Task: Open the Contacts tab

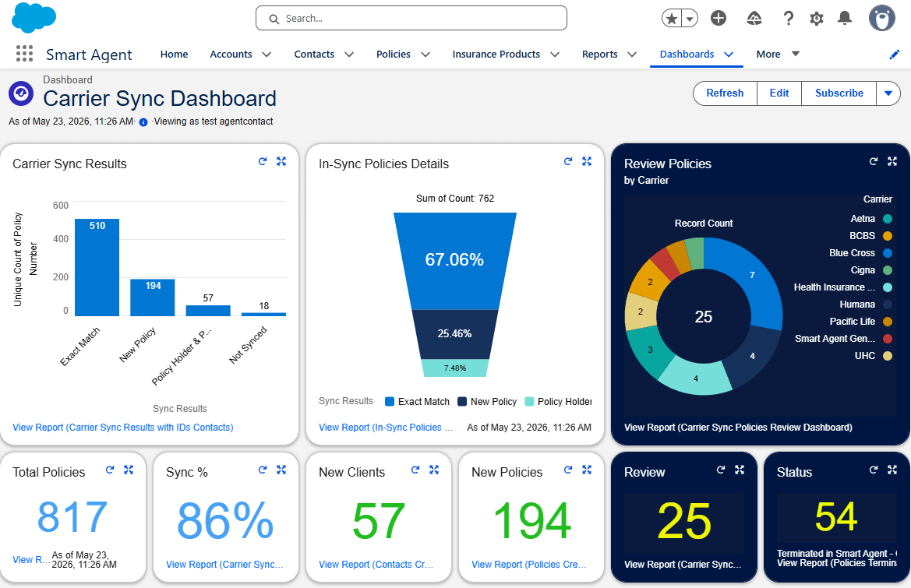Action: 314,54
